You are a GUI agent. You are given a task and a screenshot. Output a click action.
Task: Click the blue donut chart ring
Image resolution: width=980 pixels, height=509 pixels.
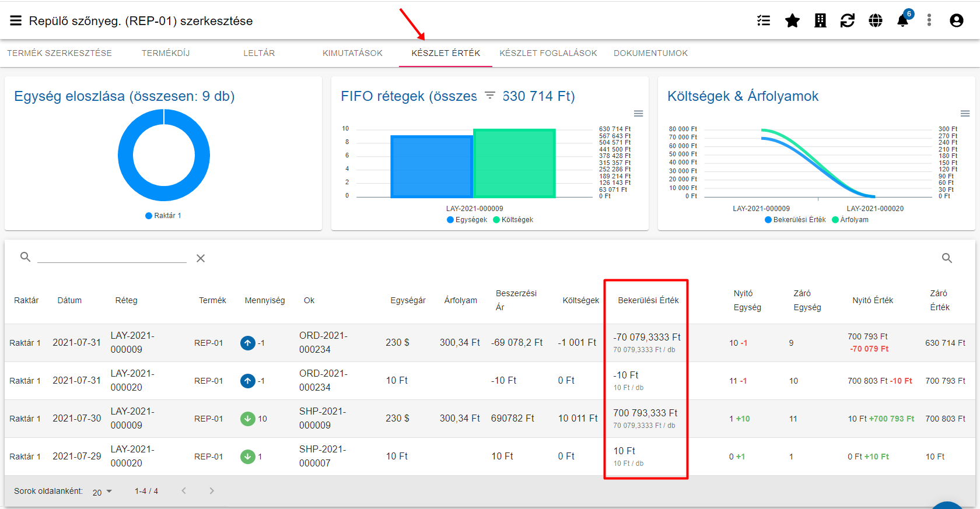point(124,155)
